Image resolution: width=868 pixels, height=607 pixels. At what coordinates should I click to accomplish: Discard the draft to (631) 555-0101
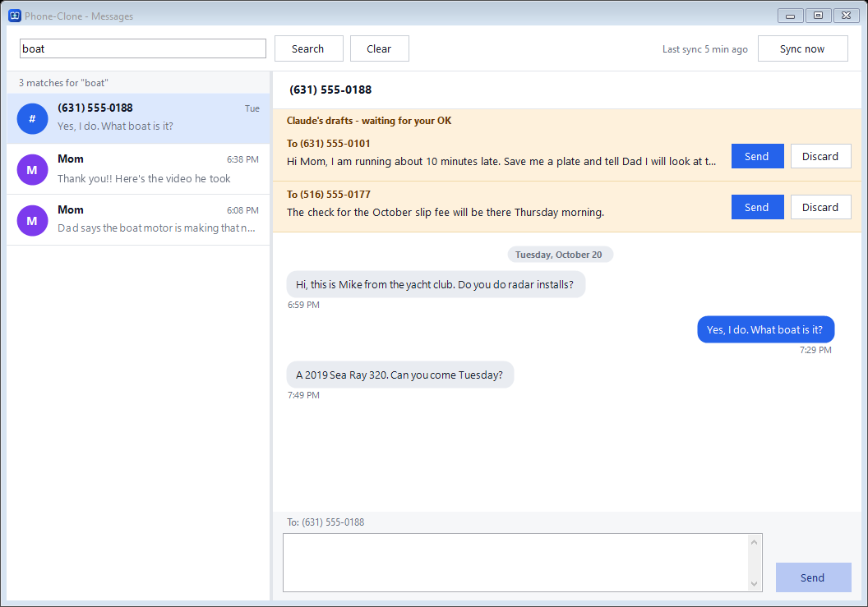tap(820, 157)
